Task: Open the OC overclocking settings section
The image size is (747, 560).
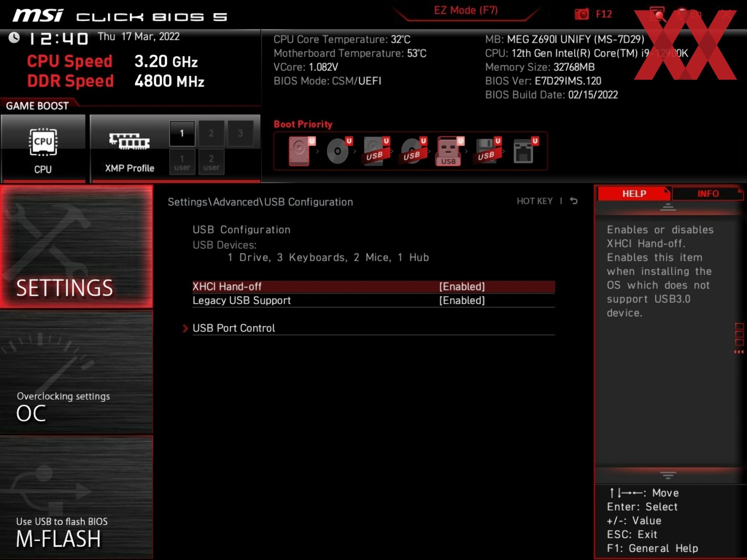Action: tap(77, 372)
